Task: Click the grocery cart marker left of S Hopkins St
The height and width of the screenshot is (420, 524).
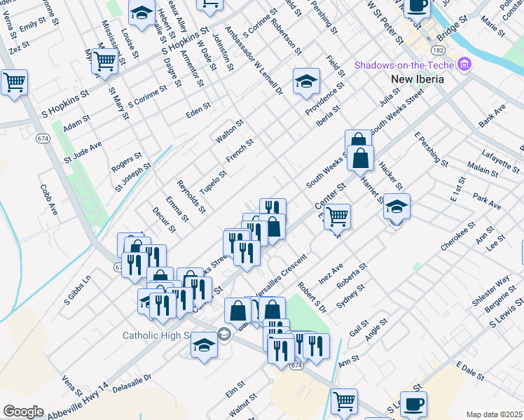Action: tap(14, 83)
